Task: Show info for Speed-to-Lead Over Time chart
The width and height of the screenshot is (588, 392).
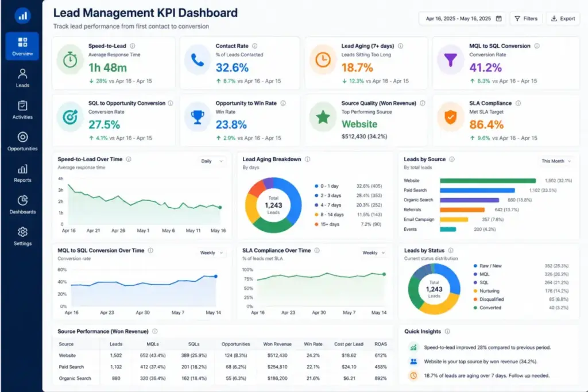Action: 129,160
